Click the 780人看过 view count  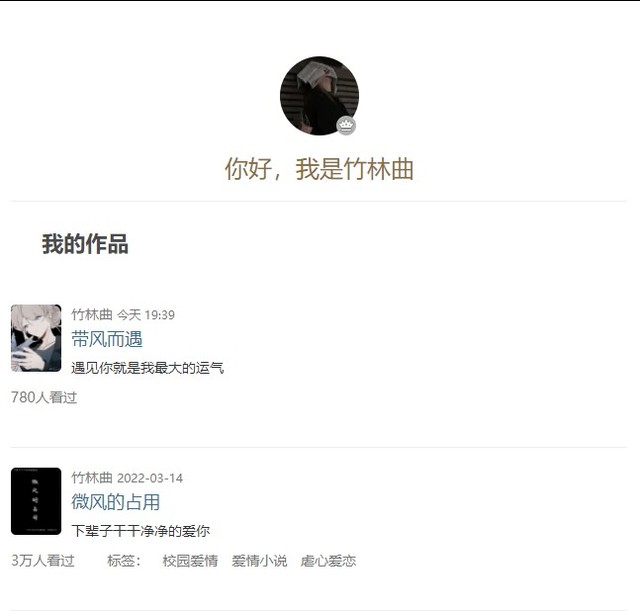point(44,397)
